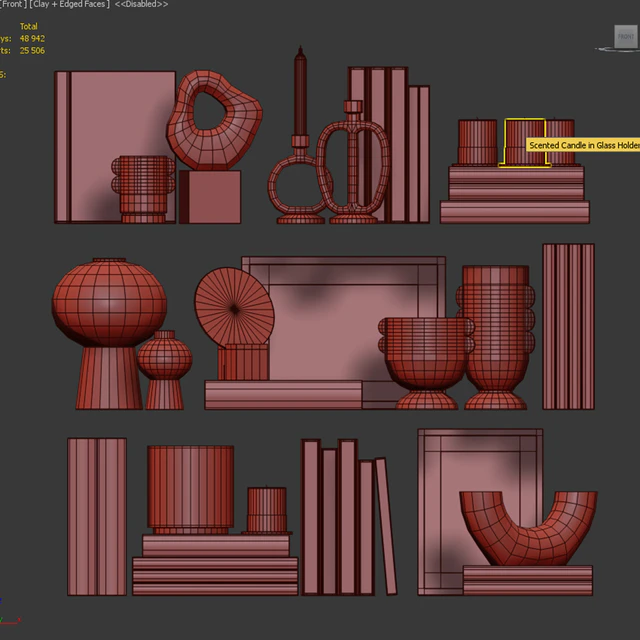Image resolution: width=640 pixels, height=640 pixels.
Task: Open the [Front] viewport view menu
Action: (11, 4)
